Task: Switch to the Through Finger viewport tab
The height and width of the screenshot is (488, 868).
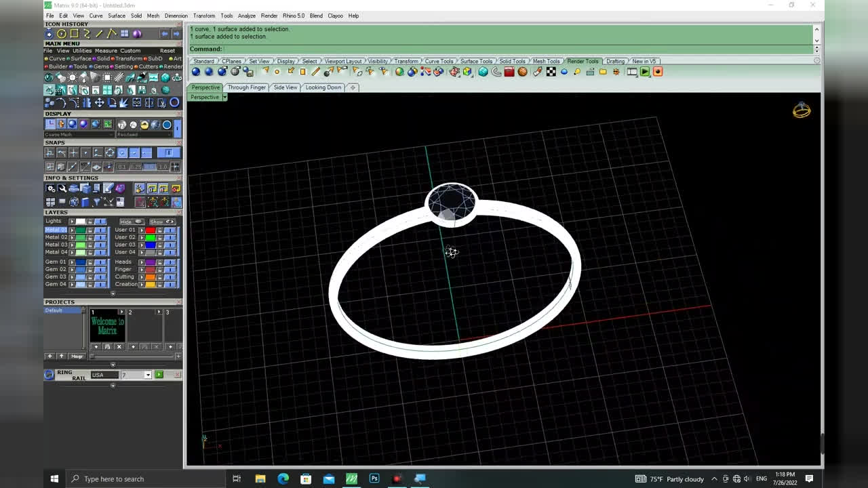Action: click(247, 87)
